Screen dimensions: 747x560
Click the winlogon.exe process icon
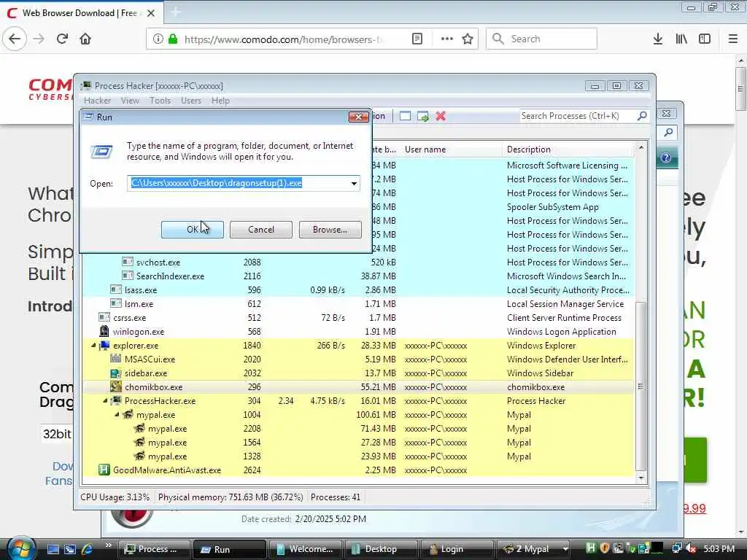(104, 332)
